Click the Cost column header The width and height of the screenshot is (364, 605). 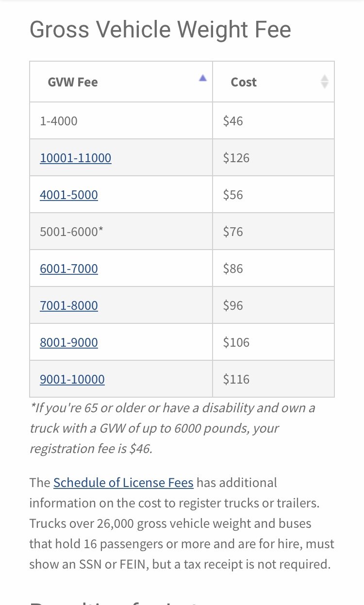click(273, 82)
